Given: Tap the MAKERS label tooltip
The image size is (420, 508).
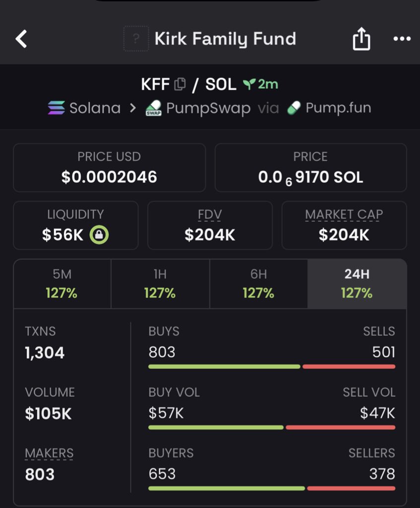Looking at the screenshot, I should pyautogui.click(x=49, y=453).
